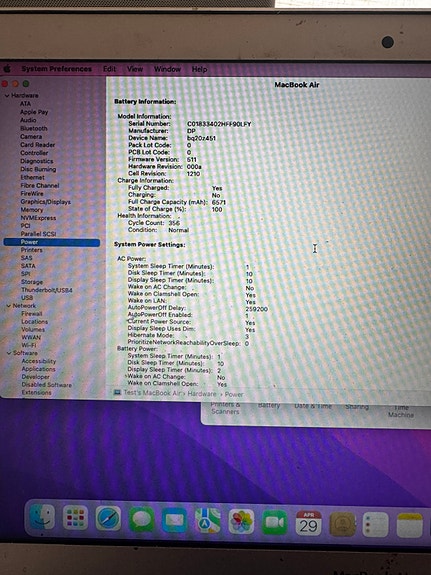The image size is (431, 575).
Task: Select Controller in the sidebar
Action: pos(34,153)
